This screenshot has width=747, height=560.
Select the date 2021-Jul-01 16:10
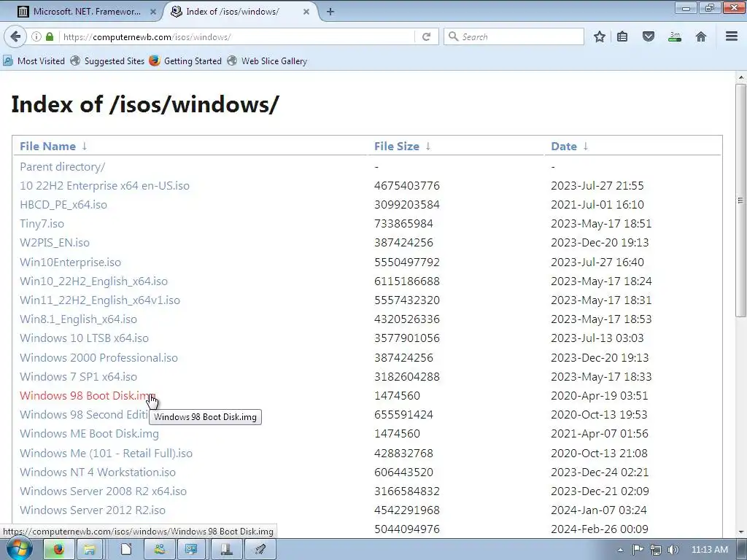point(597,205)
